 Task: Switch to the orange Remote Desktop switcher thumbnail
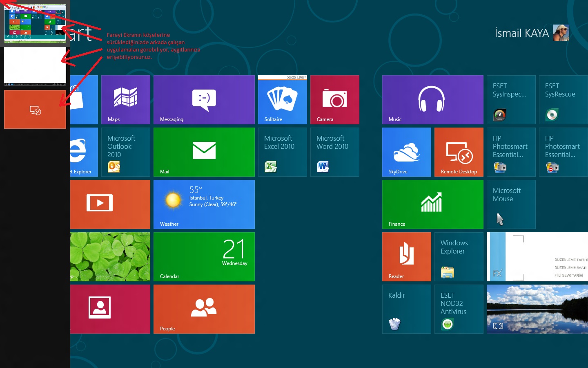35,110
